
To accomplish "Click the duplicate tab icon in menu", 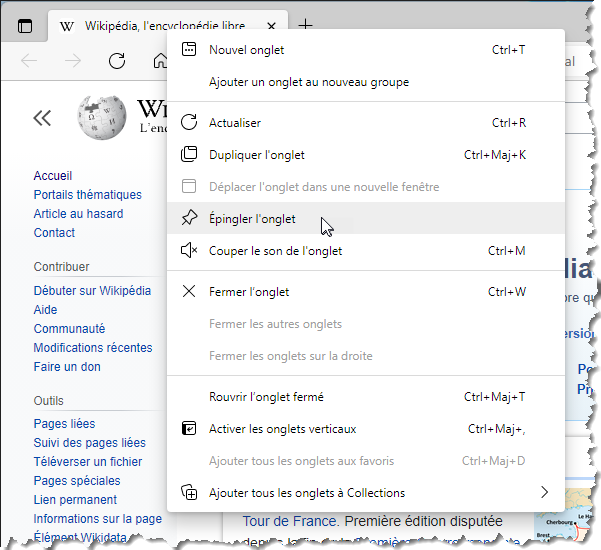I will [x=189, y=155].
